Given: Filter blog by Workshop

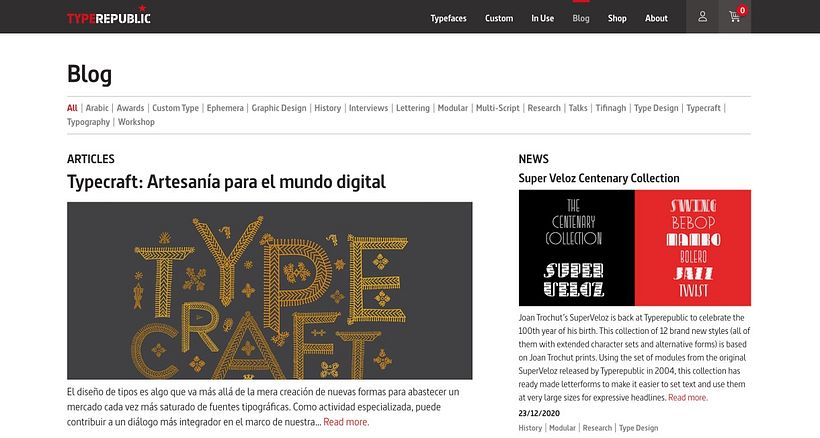Looking at the screenshot, I should point(136,122).
